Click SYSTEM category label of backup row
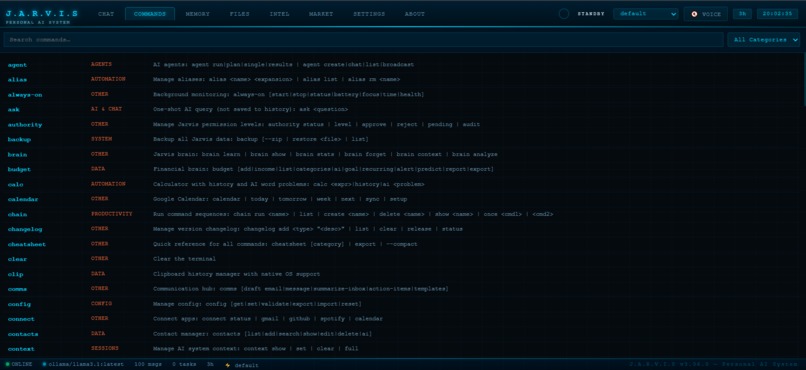806x370 pixels. pyautogui.click(x=101, y=139)
